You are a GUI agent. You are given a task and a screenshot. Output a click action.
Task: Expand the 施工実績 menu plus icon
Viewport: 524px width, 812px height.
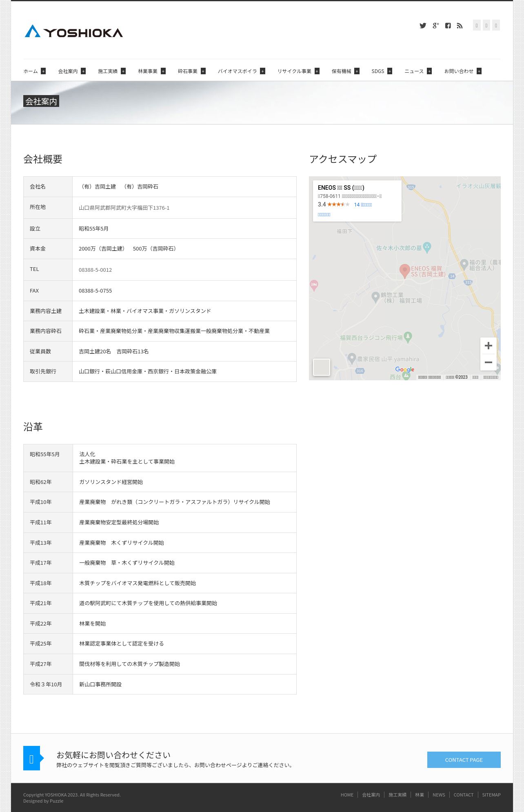123,71
